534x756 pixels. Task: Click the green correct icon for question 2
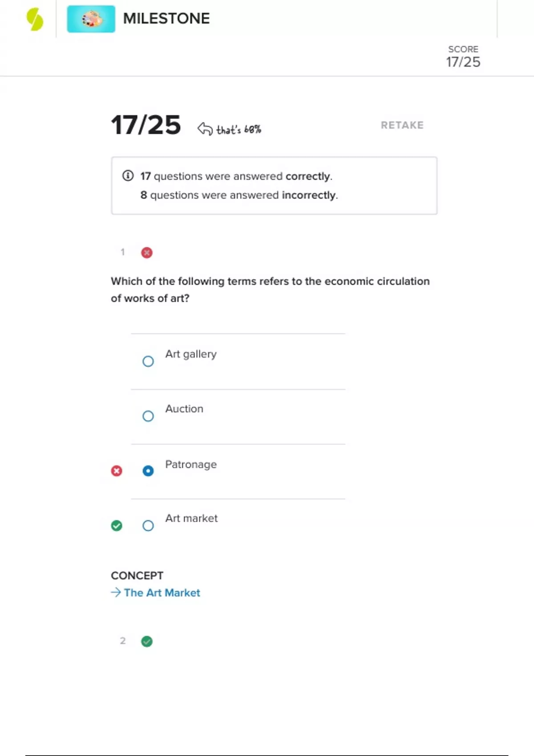[x=147, y=641]
